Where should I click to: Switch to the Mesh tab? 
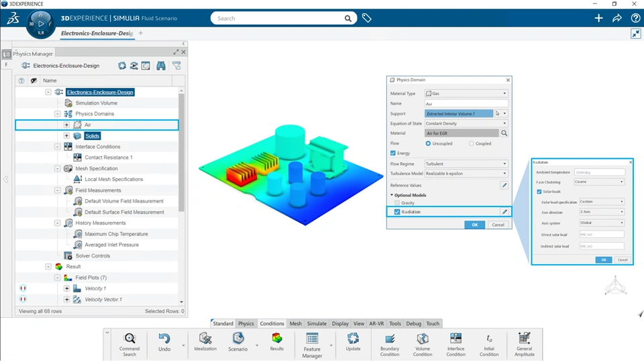[295, 323]
